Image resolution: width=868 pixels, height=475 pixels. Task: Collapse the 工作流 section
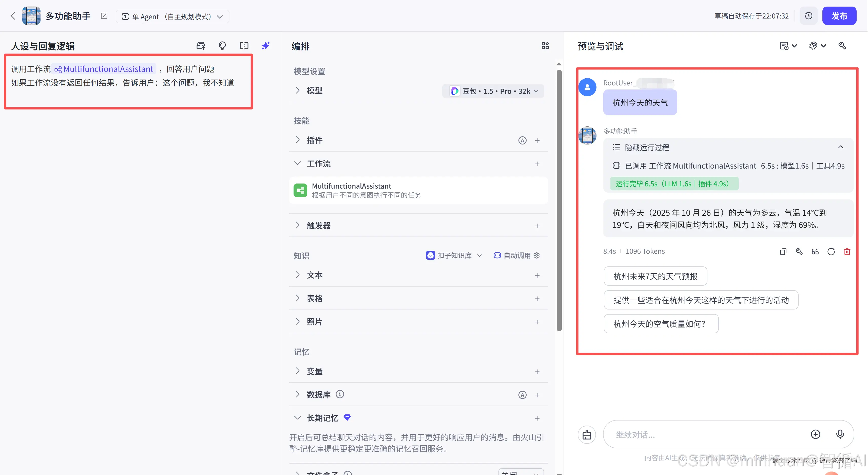click(x=297, y=164)
